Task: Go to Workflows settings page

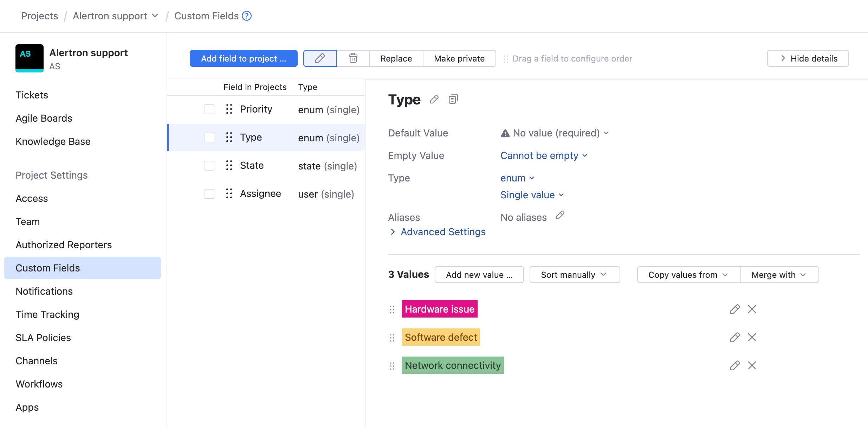Action: 39,384
